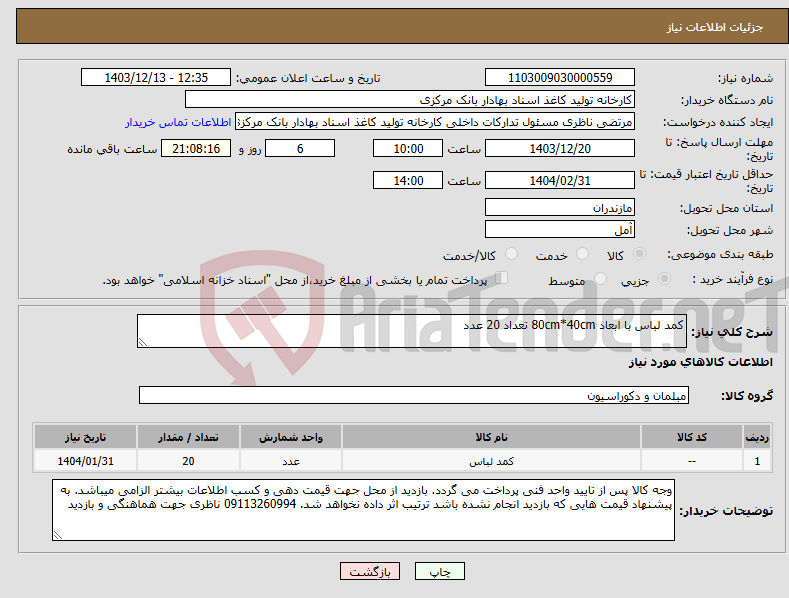This screenshot has height=598, width=789.
Task: Click the delivery province field مازندران
Action: (x=560, y=207)
